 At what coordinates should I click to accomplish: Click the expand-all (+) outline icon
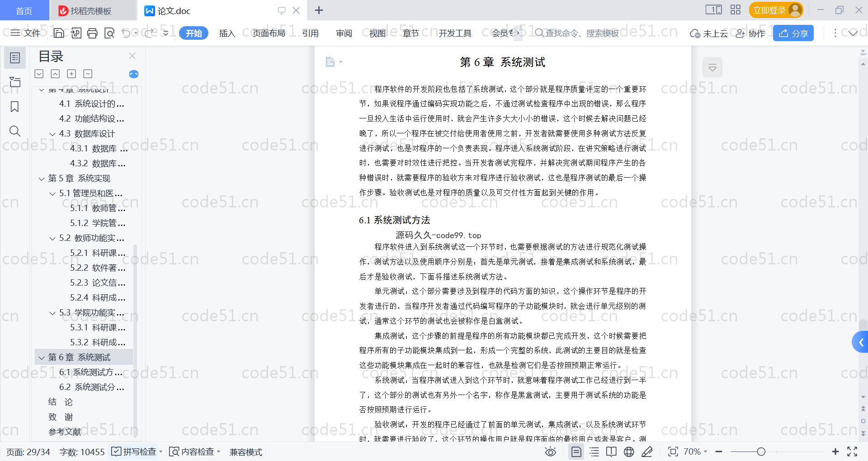tap(71, 74)
